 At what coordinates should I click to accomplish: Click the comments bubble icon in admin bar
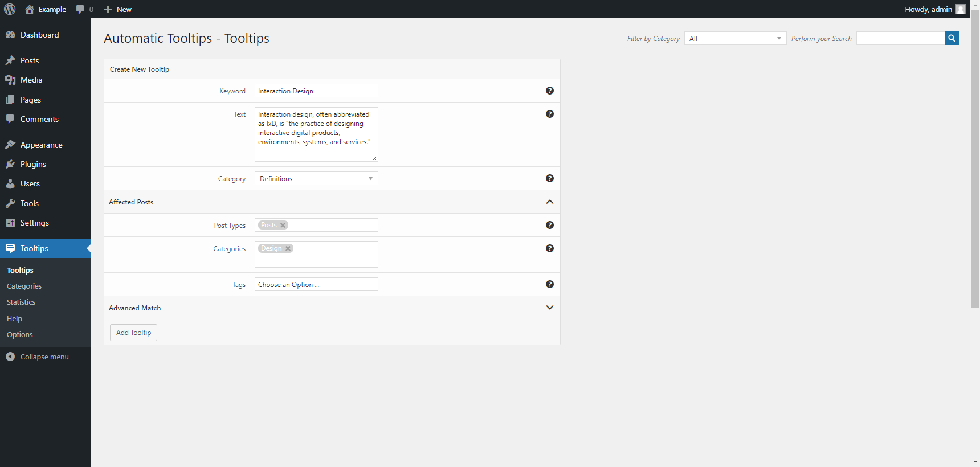[x=80, y=9]
